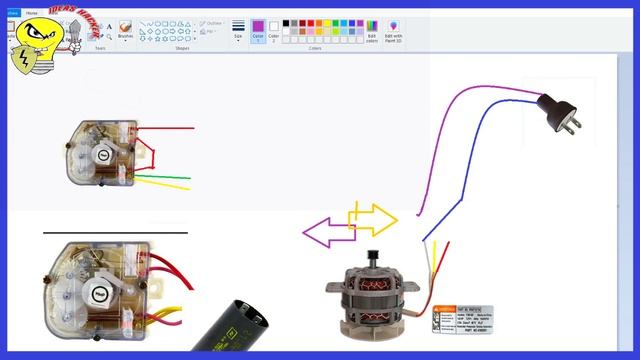Select the Oval callout shape
The height and width of the screenshot is (360, 640).
tap(180, 38)
